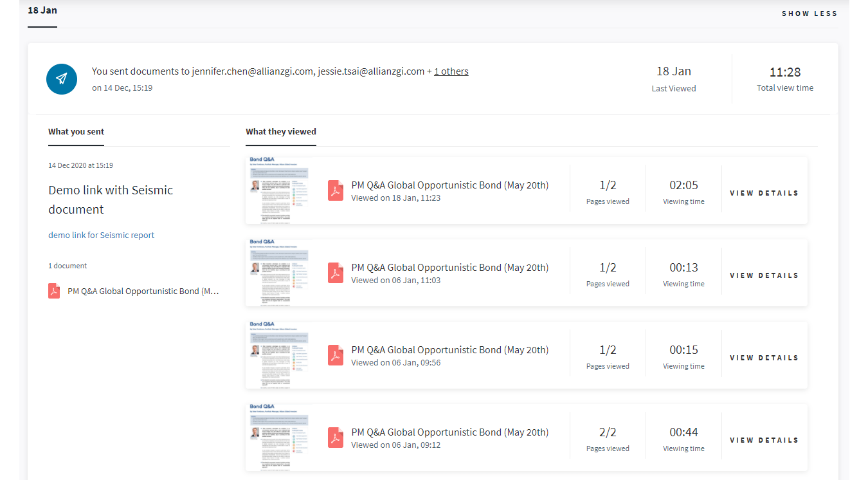This screenshot has width=868, height=480.
Task: Click the 00:44 viewing time value
Action: [x=683, y=432]
